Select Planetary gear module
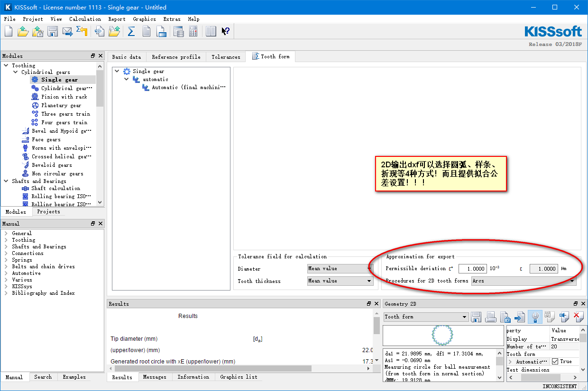The width and height of the screenshot is (588, 391). click(61, 105)
